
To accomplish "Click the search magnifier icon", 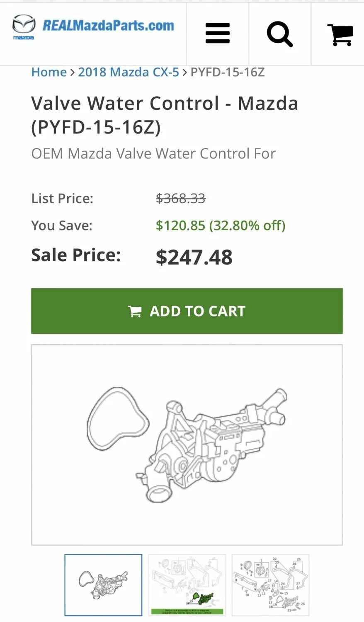I will coord(280,34).
